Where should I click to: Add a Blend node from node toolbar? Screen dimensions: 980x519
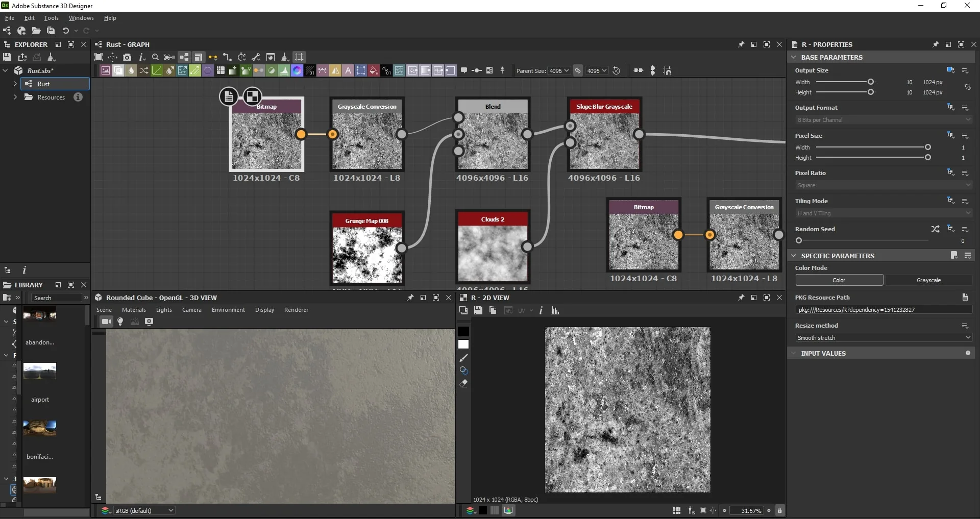pyautogui.click(x=118, y=70)
